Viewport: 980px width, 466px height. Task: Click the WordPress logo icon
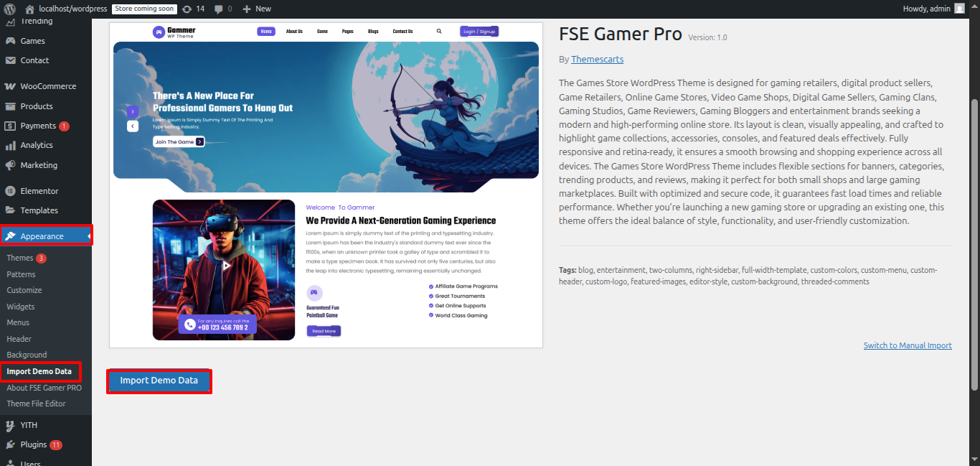coord(9,9)
